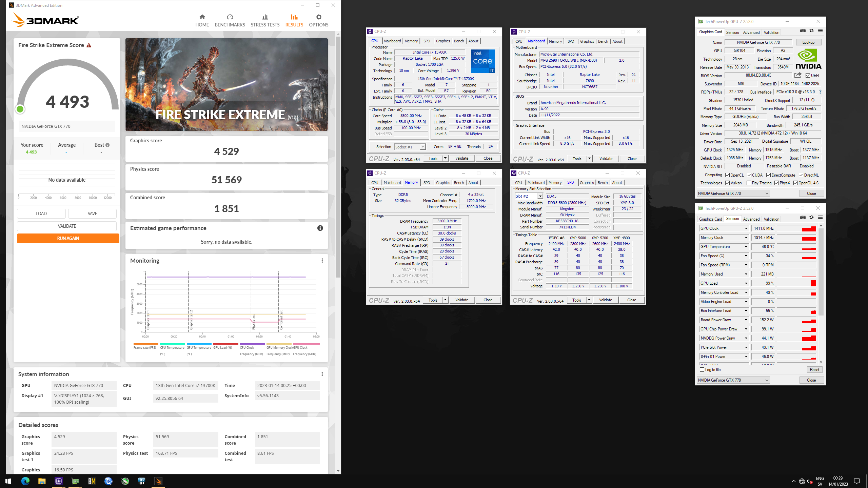The image size is (868, 488).
Task: Click the RUN AGAIN button
Action: coord(68,238)
